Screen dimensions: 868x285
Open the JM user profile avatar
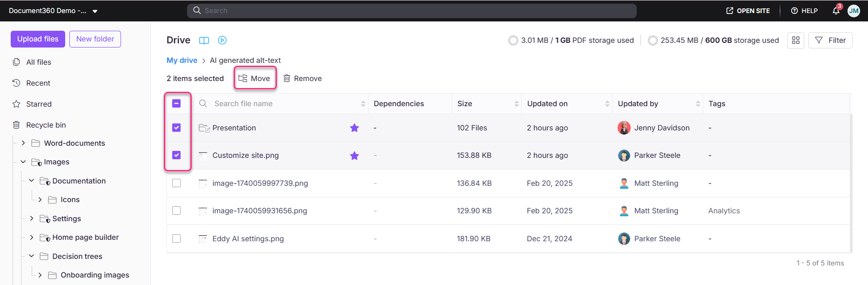[854, 11]
